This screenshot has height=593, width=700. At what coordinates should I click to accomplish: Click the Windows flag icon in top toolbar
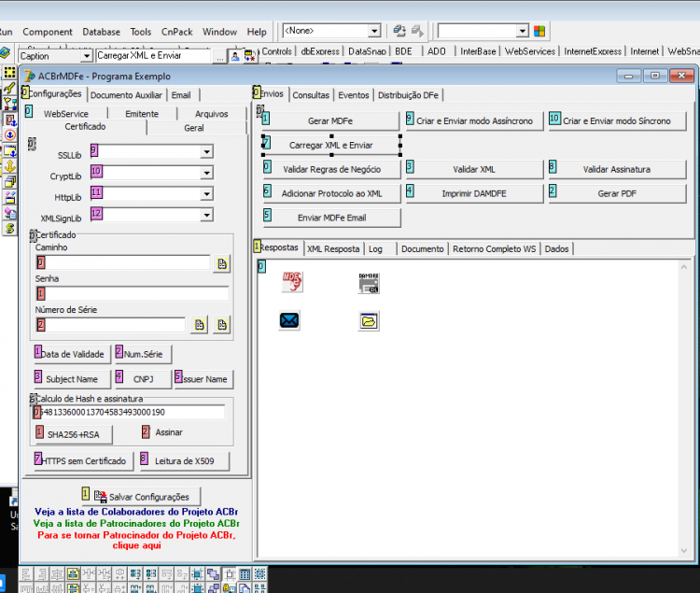539,31
